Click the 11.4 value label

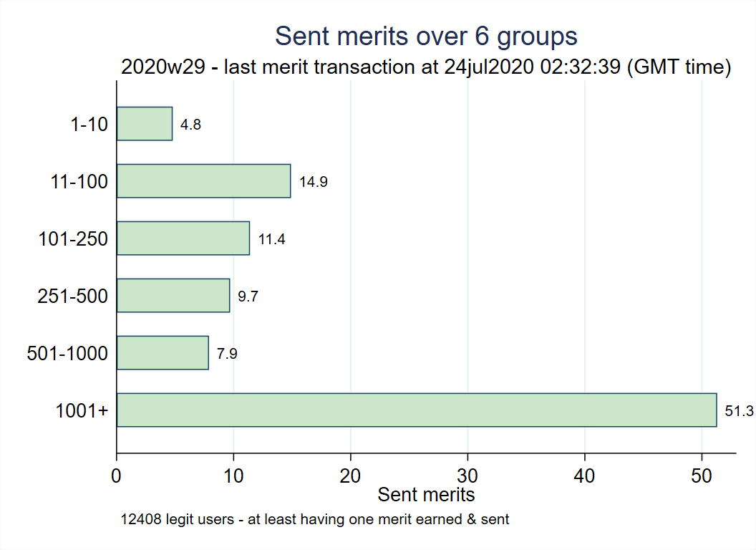(x=272, y=239)
